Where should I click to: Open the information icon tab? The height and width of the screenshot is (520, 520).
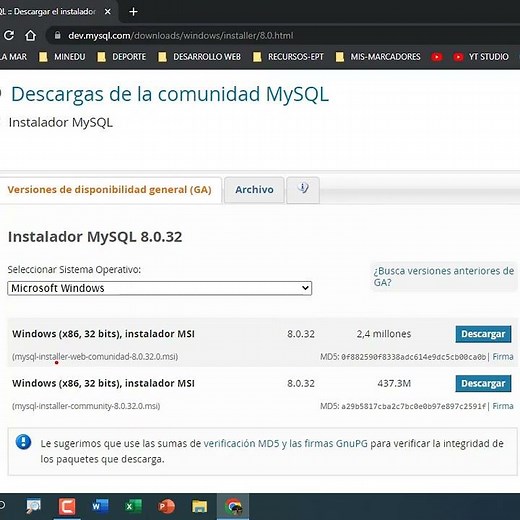tap(303, 190)
